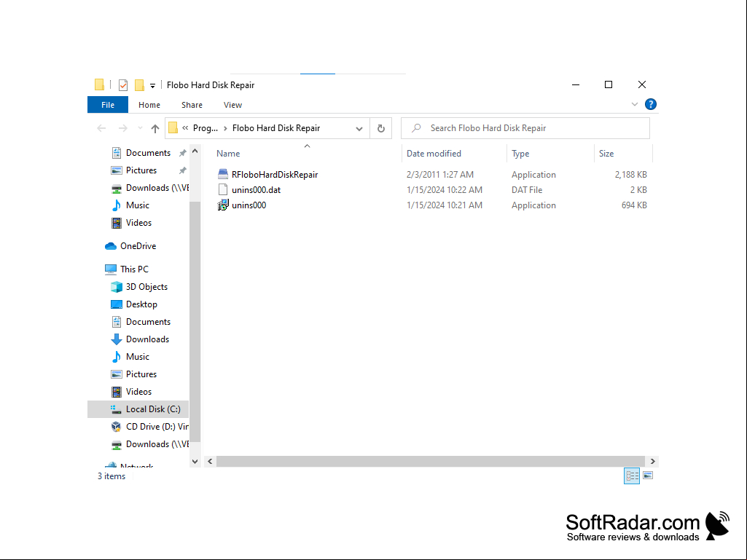Open the Customize Quick Access Toolbar dropdown

[152, 86]
